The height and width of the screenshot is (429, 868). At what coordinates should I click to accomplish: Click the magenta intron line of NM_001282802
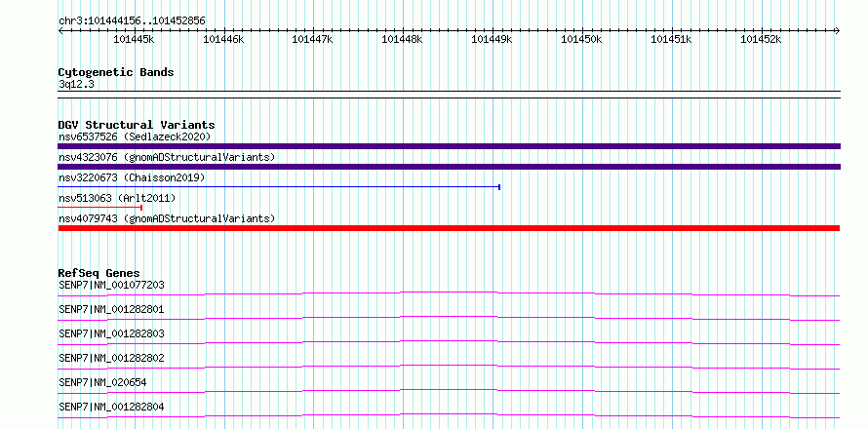point(449,367)
